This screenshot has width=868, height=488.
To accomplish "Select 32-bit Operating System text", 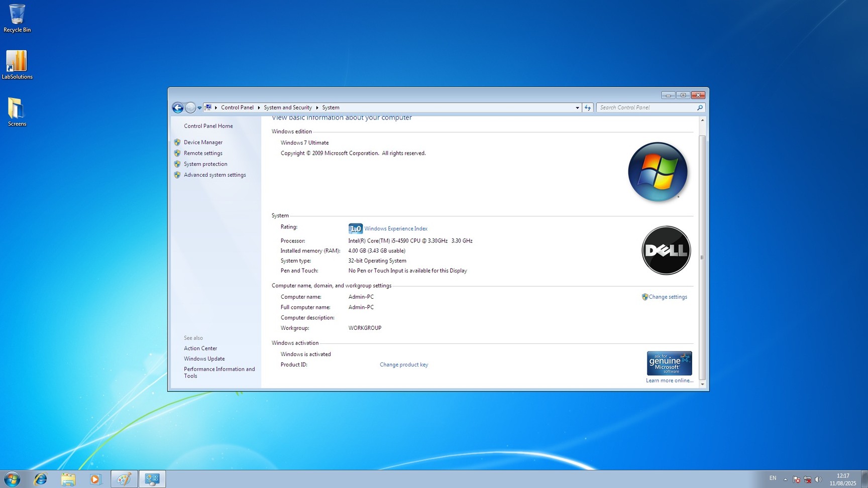I will (x=377, y=261).
